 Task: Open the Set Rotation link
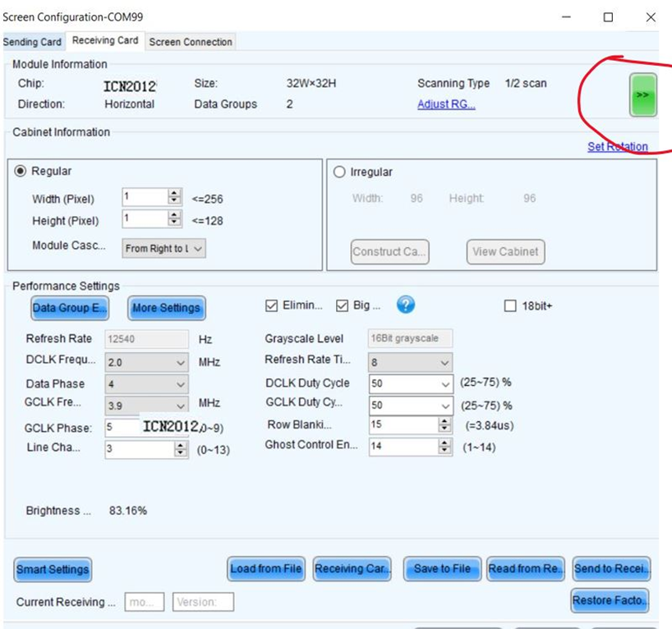click(x=617, y=147)
